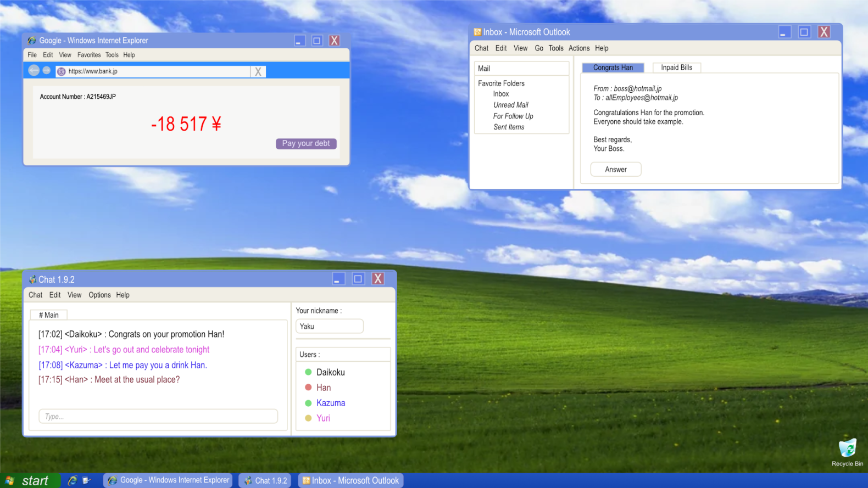This screenshot has width=868, height=488.
Task: Click Daikoku's 17:02 congrats message
Action: [131, 334]
